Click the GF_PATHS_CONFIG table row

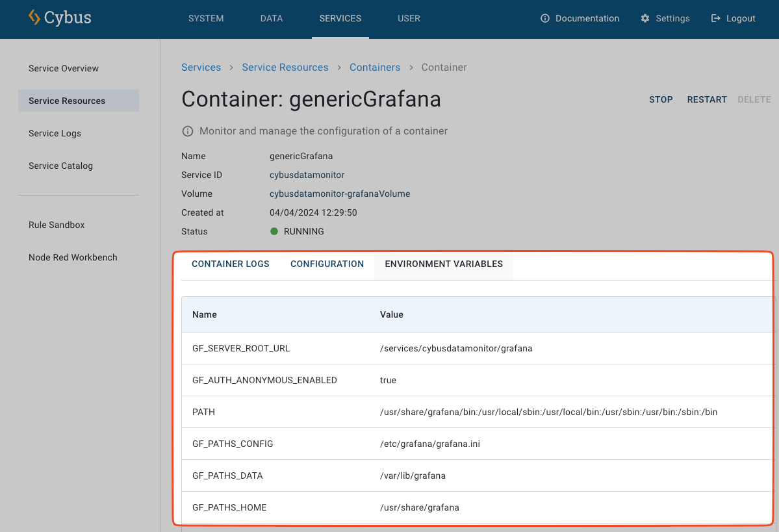pyautogui.click(x=455, y=444)
